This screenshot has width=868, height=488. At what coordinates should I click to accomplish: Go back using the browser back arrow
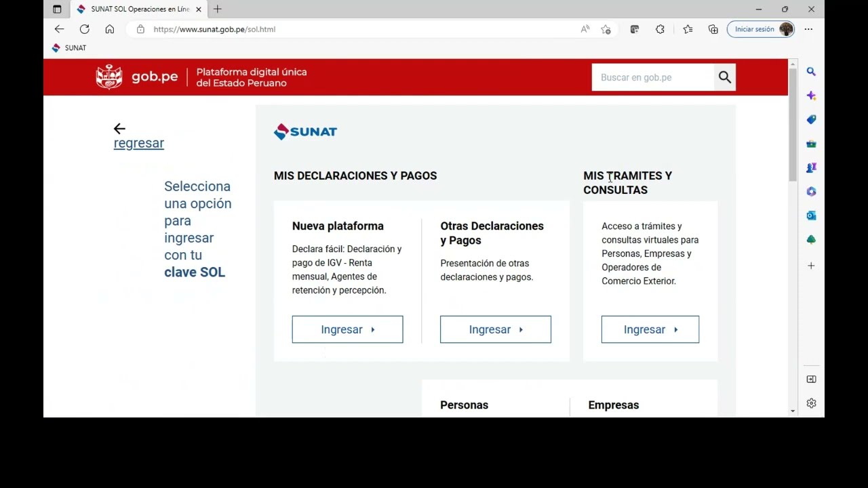[x=59, y=29]
